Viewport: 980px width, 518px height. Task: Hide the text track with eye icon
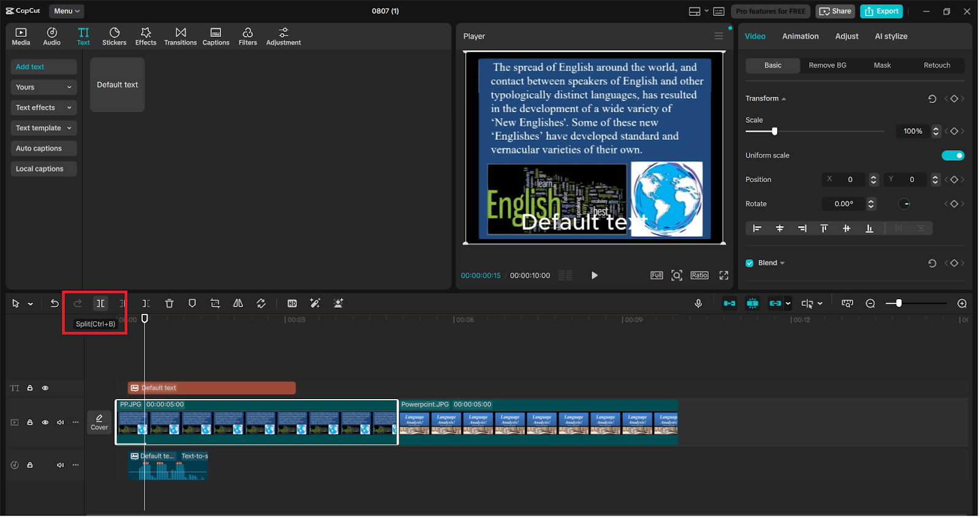(x=45, y=388)
